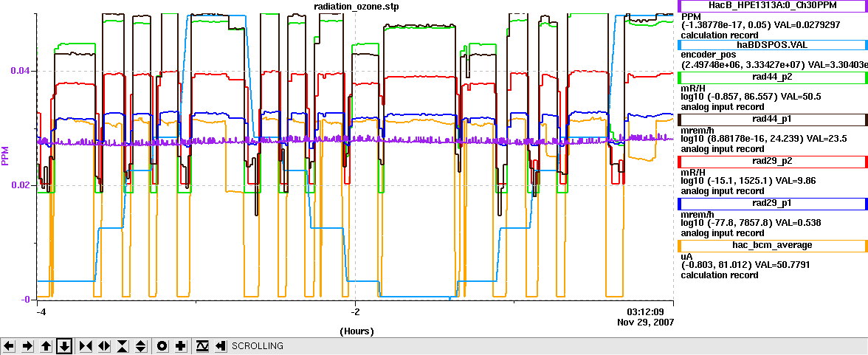The image size is (868, 355).
Task: Select the haBDSPOS.VAL curve legend
Action: tap(773, 46)
